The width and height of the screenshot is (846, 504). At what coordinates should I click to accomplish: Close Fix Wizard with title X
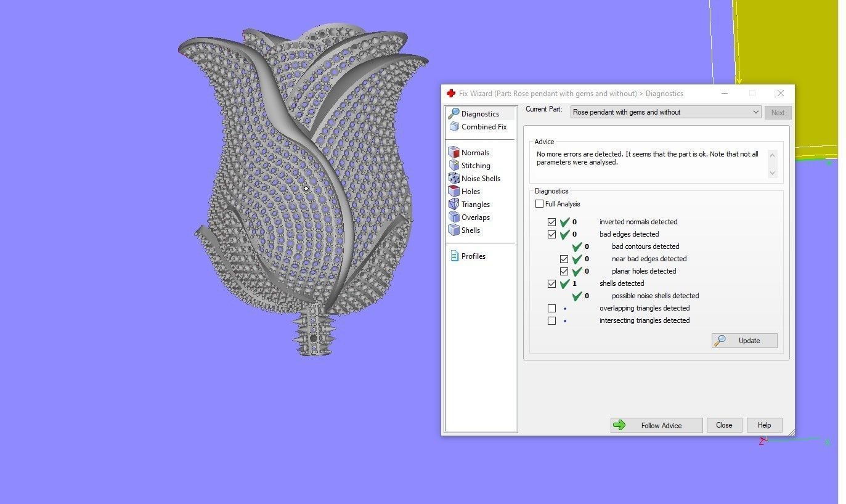pos(780,93)
